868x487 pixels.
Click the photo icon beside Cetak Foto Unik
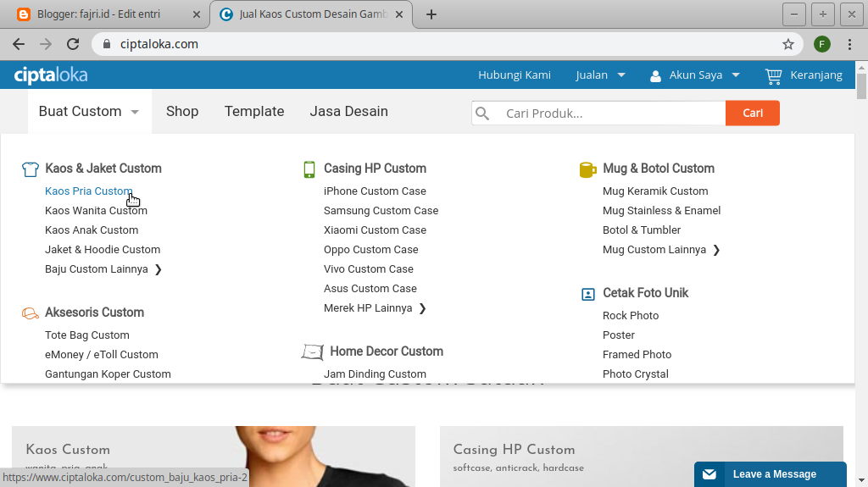[588, 294]
